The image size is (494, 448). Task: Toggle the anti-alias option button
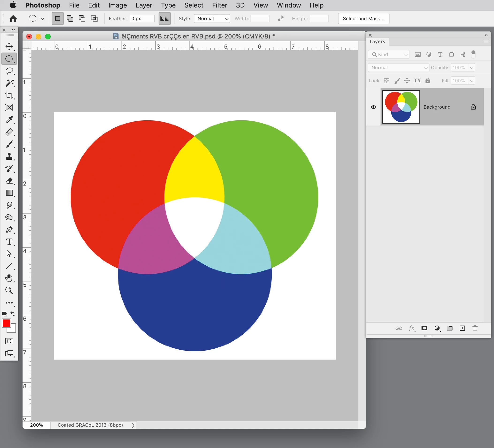coord(164,19)
